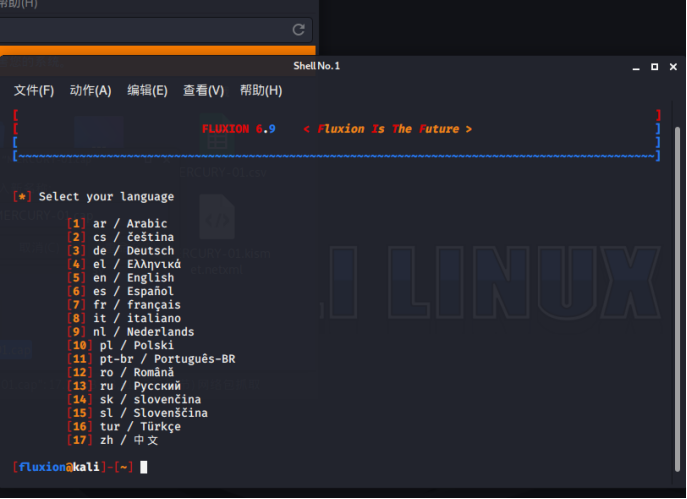
Task: Click the "it / italiano" line
Action: tap(124, 318)
